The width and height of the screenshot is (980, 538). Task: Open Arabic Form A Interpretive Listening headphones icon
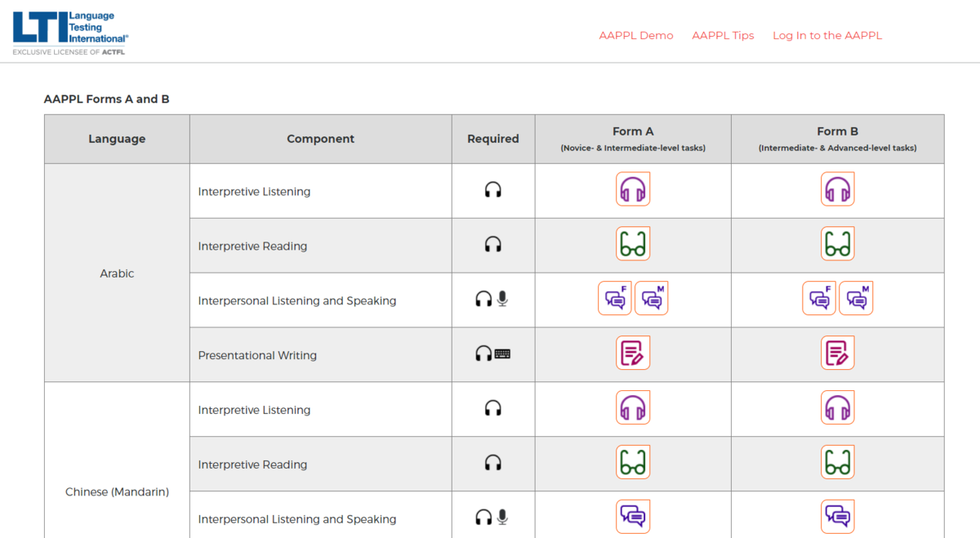tap(633, 189)
